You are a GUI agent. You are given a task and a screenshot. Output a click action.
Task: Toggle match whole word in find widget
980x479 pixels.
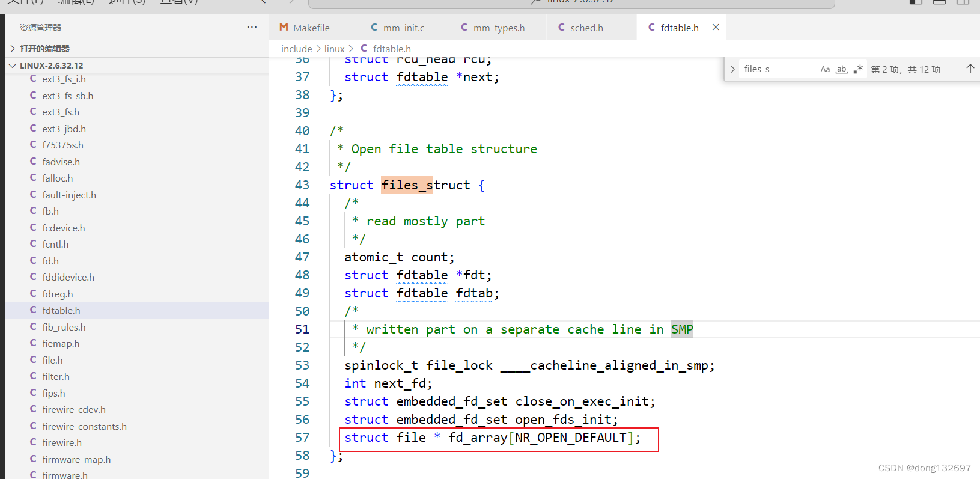(842, 69)
